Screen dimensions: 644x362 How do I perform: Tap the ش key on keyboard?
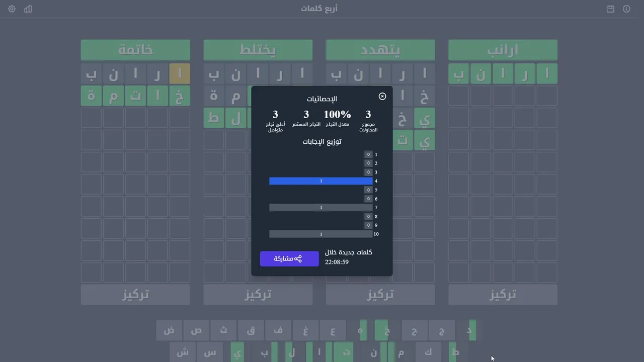tap(183, 352)
